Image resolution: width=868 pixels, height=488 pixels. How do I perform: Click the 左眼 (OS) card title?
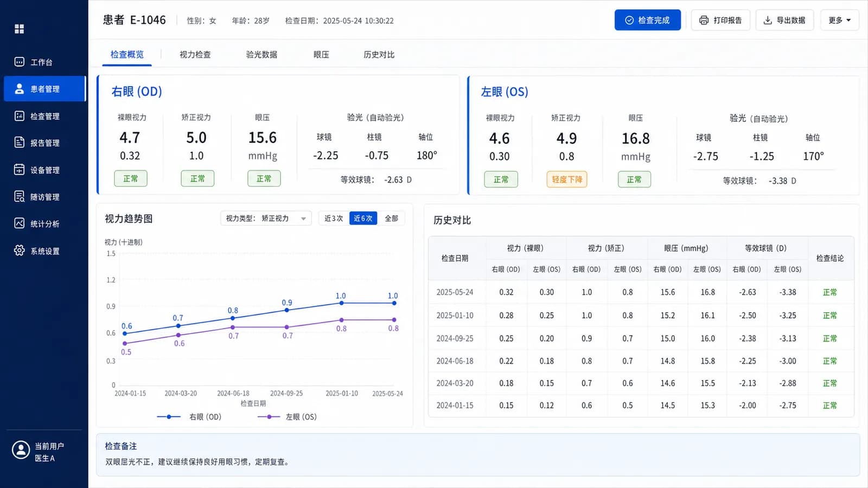pos(505,92)
